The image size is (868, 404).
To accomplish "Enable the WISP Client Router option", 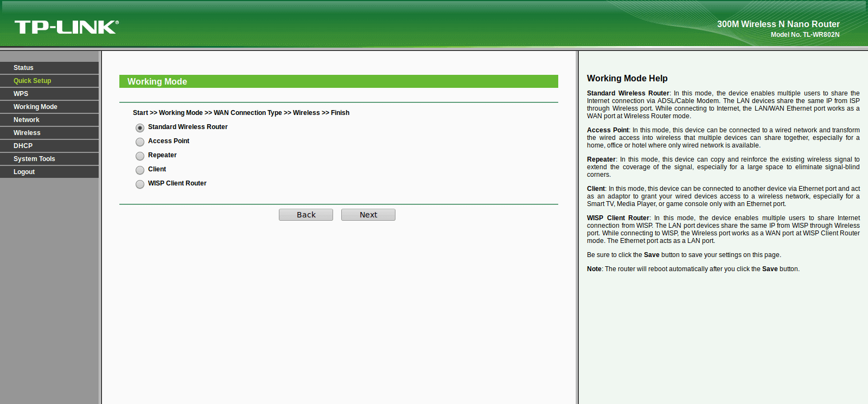I will tap(140, 184).
